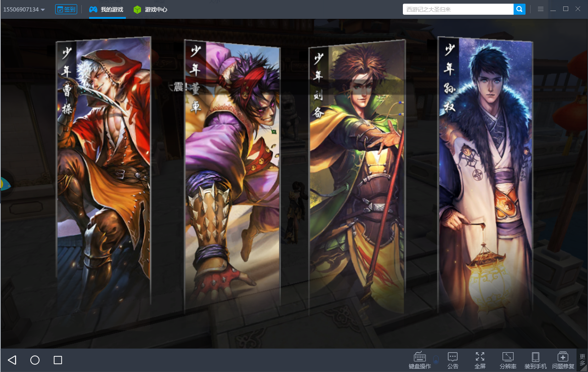Viewport: 588px width, 372px height.
Task: Open the hamburger menu icon
Action: [541, 9]
